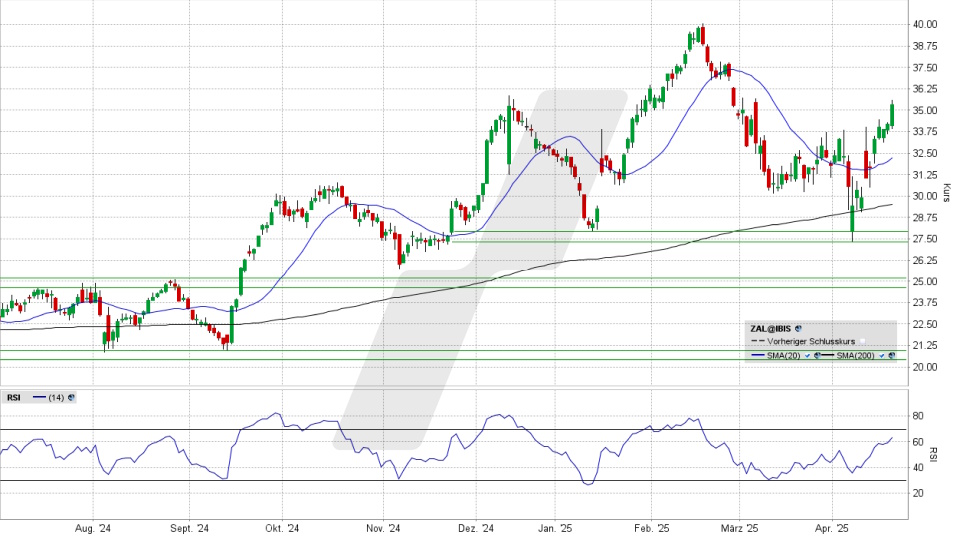This screenshot has height=540, width=960.
Task: Open the settings icon for SMA(20)
Action: tap(817, 356)
